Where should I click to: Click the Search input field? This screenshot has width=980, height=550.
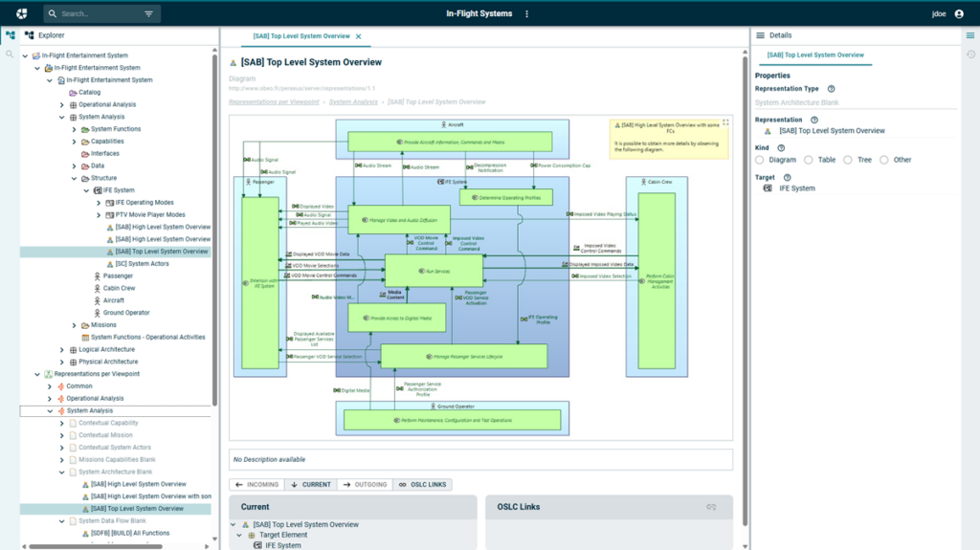click(x=98, y=14)
